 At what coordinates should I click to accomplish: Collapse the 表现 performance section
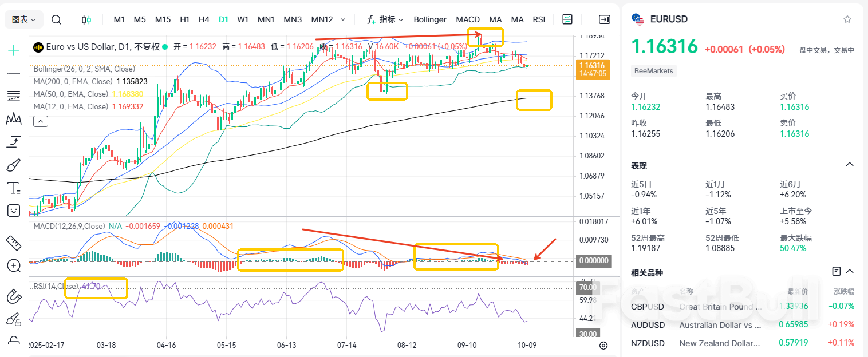coord(849,165)
